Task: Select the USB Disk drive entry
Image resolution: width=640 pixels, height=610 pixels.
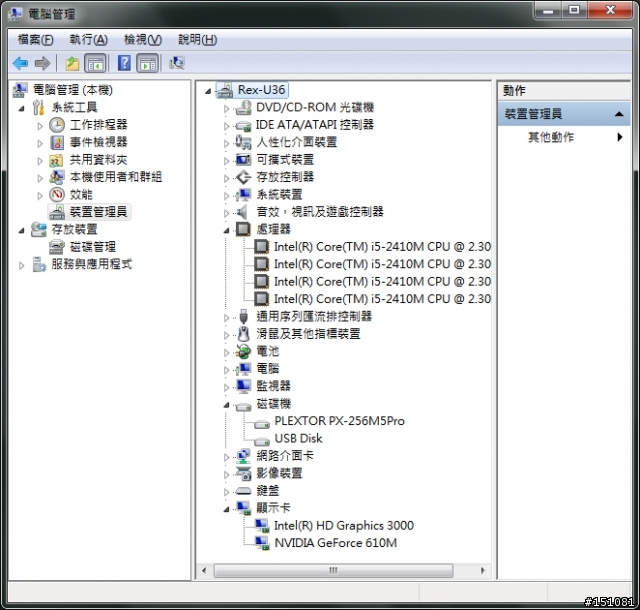Action: (298, 439)
